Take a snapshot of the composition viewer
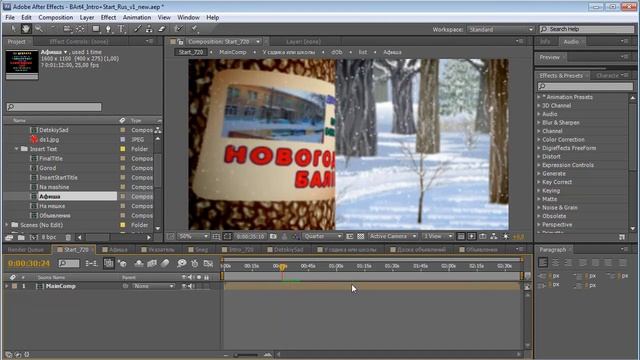The width and height of the screenshot is (640, 360). click(x=273, y=236)
